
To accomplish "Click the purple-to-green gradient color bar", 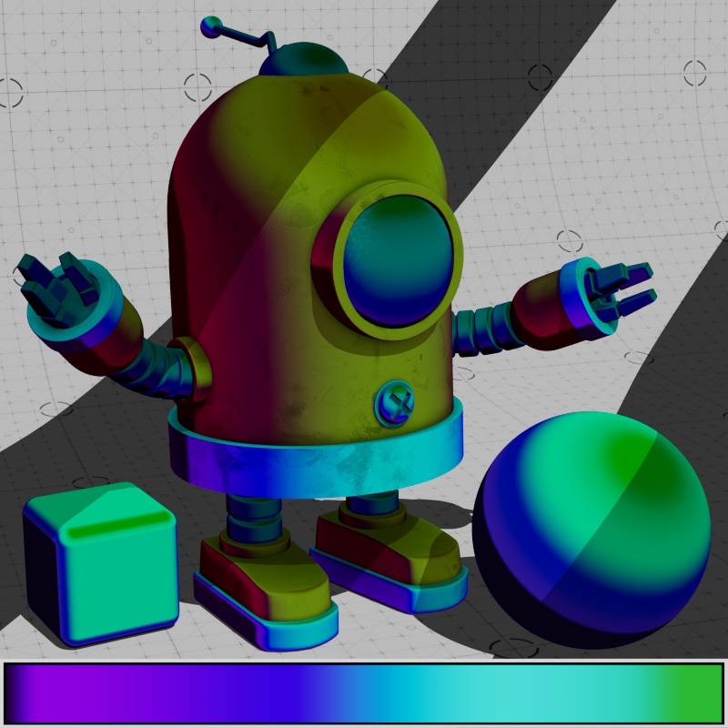I will pyautogui.click(x=363, y=693).
